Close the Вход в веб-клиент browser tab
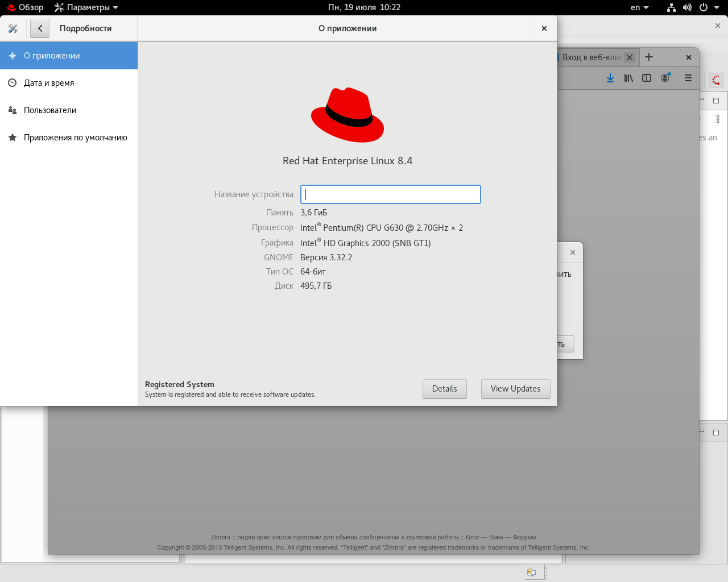 click(630, 57)
